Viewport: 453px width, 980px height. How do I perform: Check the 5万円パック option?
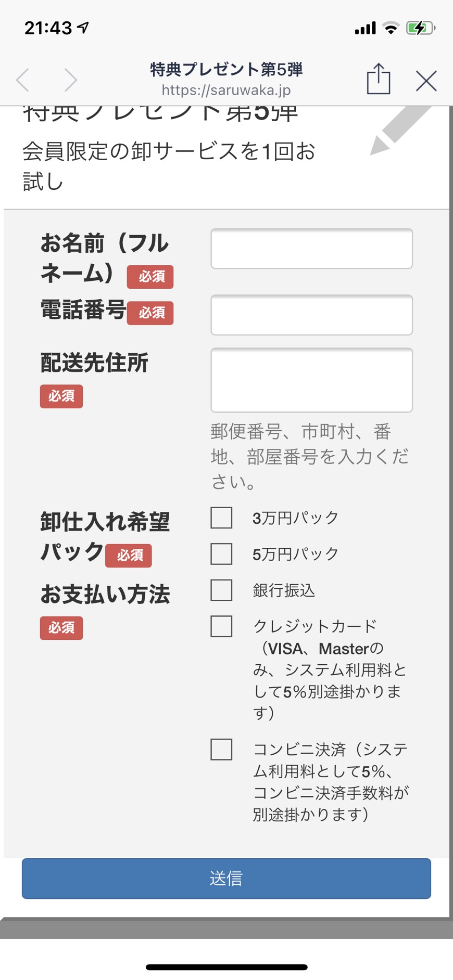click(x=221, y=554)
